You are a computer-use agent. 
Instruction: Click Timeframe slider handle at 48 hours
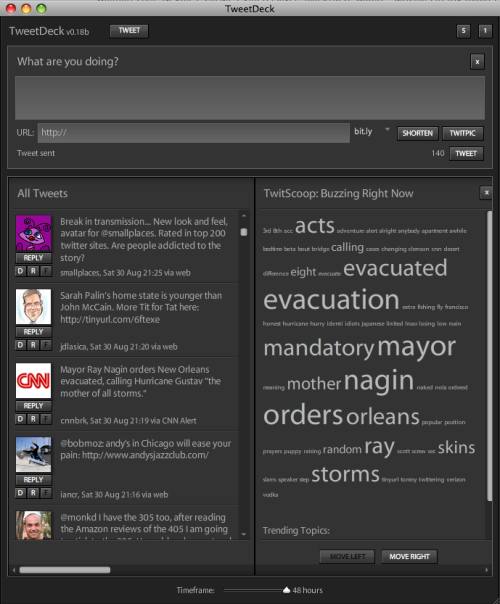[x=286, y=590]
